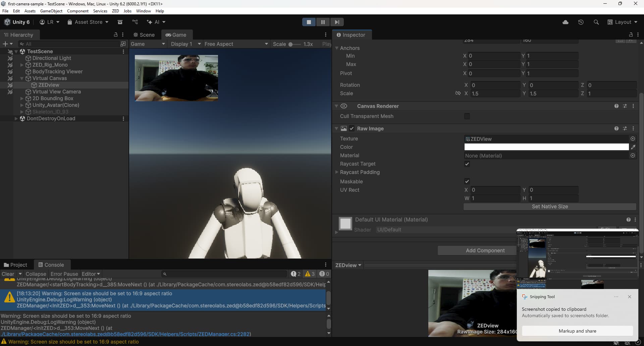644x346 pixels.
Task: Enable Cull Transparent Mesh checkbox
Action: pyautogui.click(x=467, y=116)
